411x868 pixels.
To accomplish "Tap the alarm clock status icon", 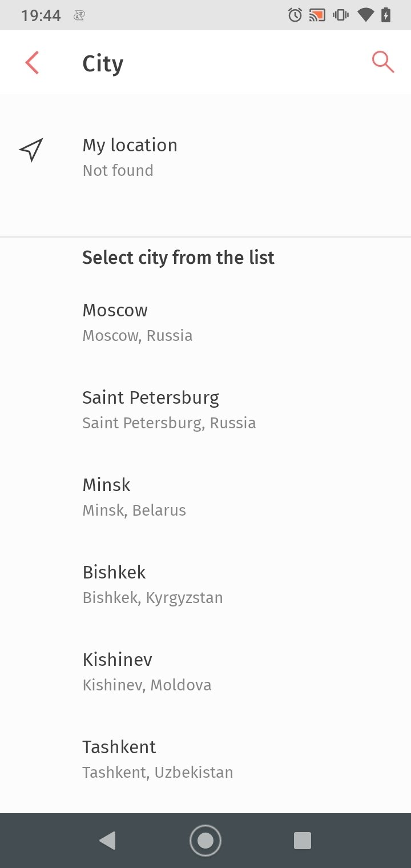I will pos(295,15).
